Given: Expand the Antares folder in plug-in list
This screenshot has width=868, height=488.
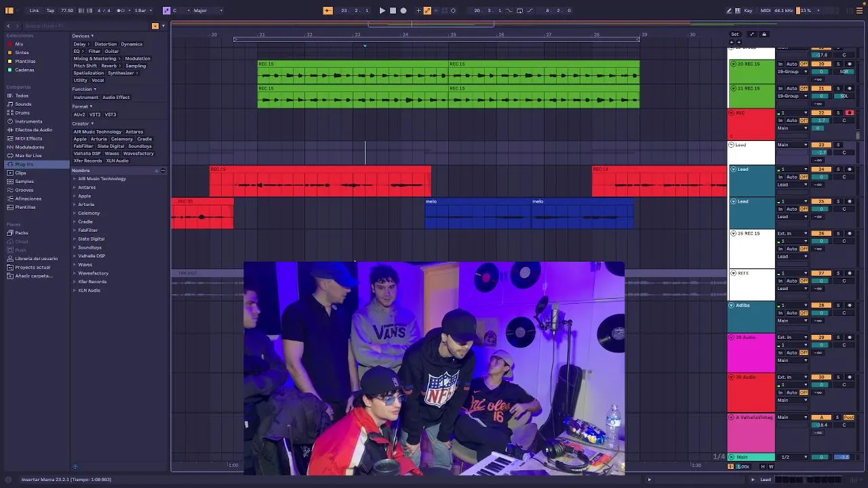Looking at the screenshot, I should pyautogui.click(x=75, y=187).
